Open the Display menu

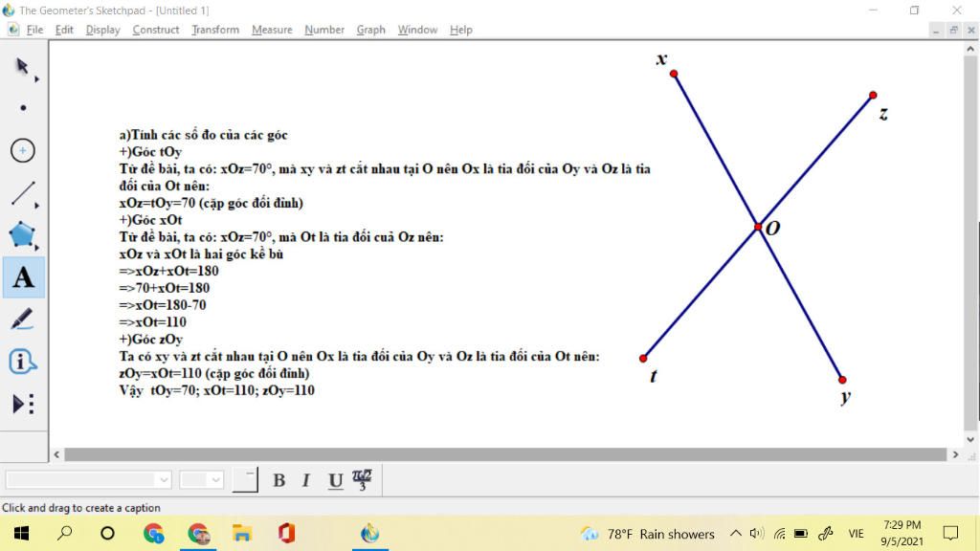pyautogui.click(x=102, y=30)
